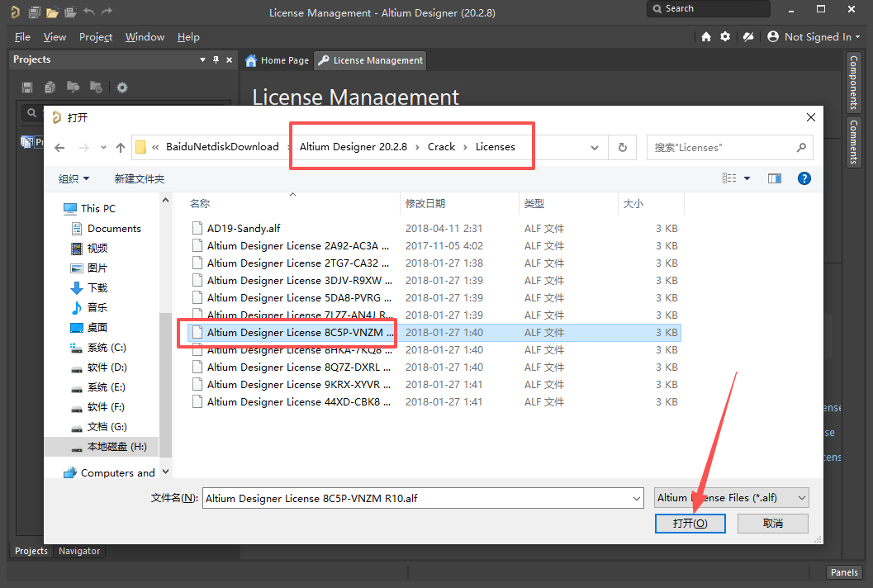
Task: Click the Home icon in title bar
Action: click(706, 37)
